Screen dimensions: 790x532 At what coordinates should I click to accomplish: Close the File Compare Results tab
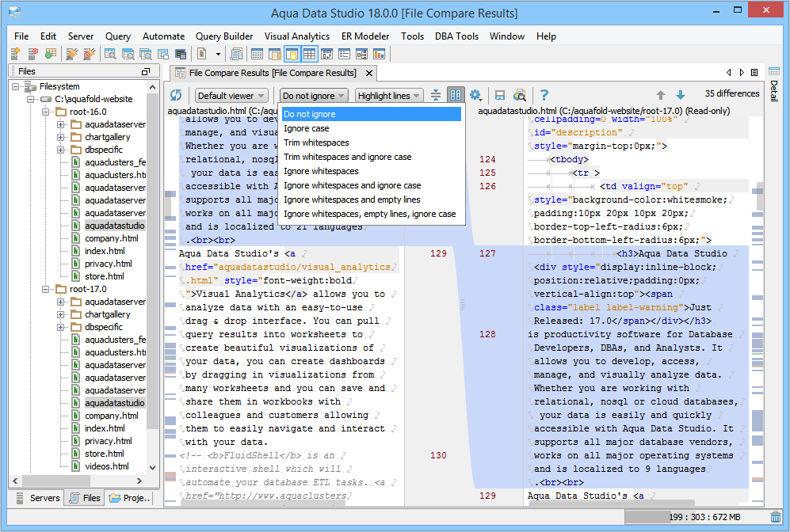368,73
